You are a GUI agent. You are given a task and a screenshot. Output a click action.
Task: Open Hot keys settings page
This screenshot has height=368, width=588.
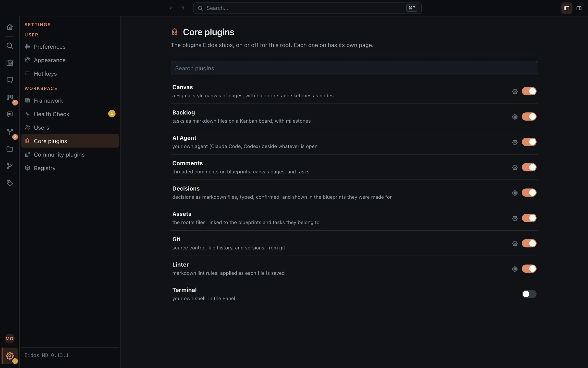point(70,74)
